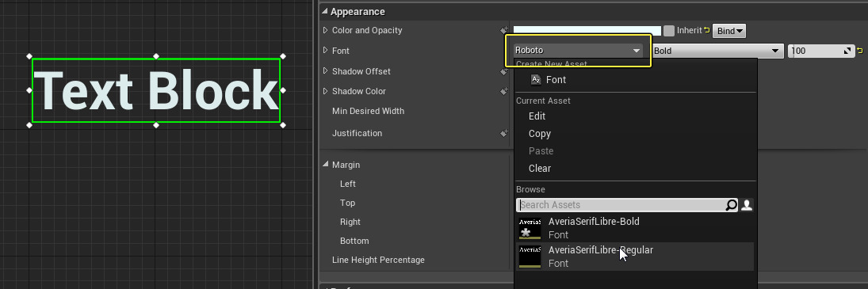Viewport: 868px width, 289px height.
Task: Expand the Font property row
Action: (x=326, y=51)
